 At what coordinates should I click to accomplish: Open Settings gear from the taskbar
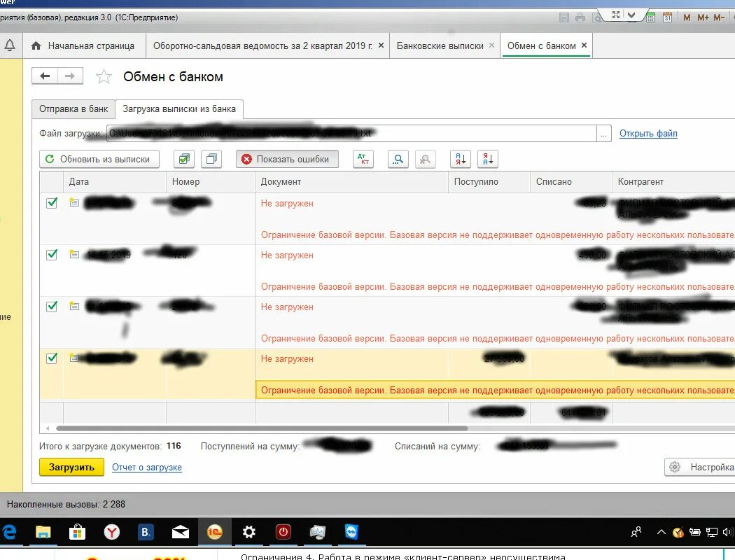click(x=249, y=532)
